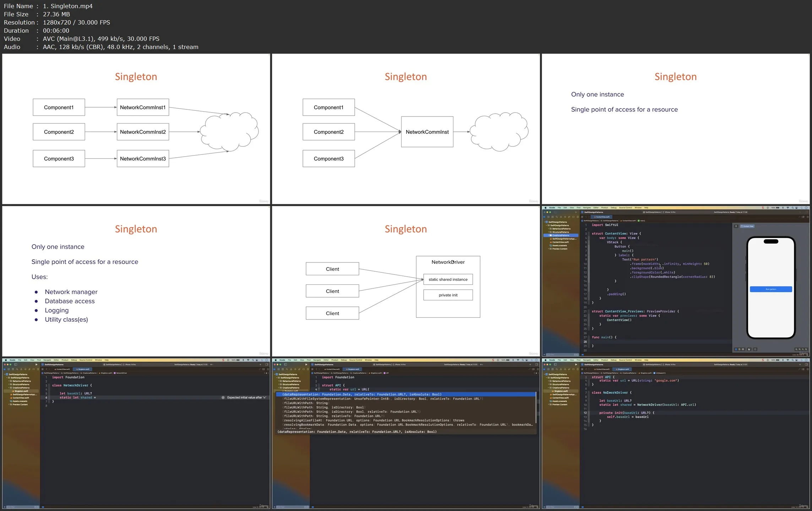Click init(baseUrl:) breadcrumb in google.com code frame
Image resolution: width=812 pixels, height=511 pixels.
point(660,373)
